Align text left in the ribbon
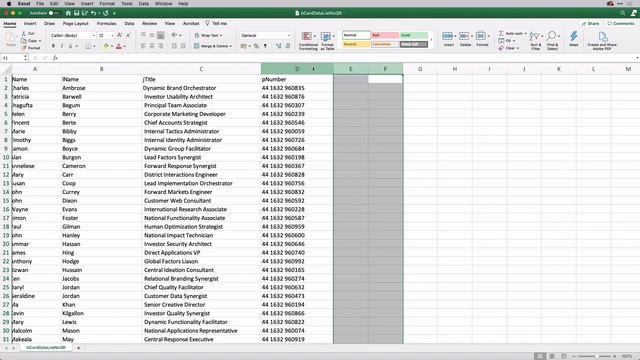The image size is (640, 360). point(143,46)
